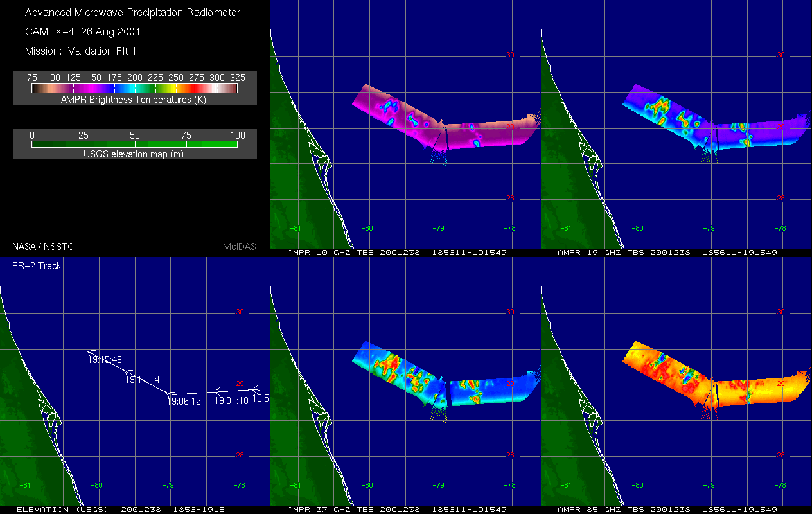Image resolution: width=812 pixels, height=514 pixels.
Task: Click the 19:15:49 flight track time marker
Action: tap(105, 360)
